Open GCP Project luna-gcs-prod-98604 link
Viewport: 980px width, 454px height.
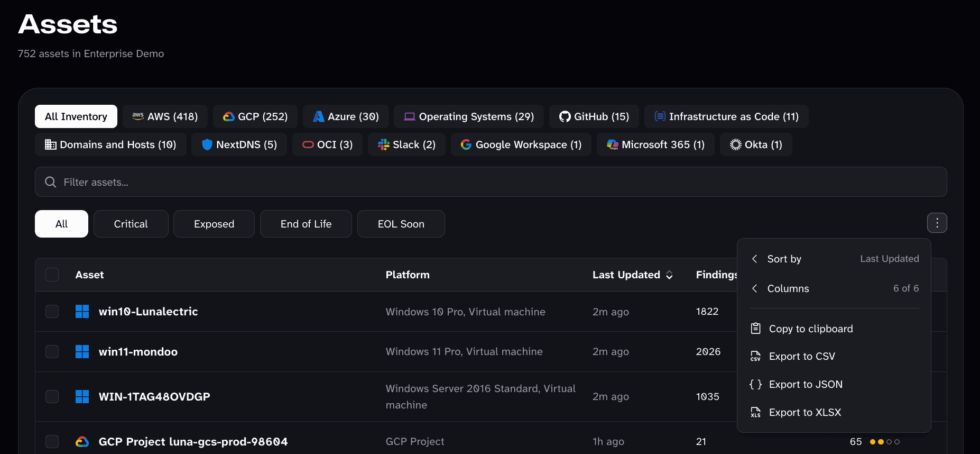[x=193, y=442]
